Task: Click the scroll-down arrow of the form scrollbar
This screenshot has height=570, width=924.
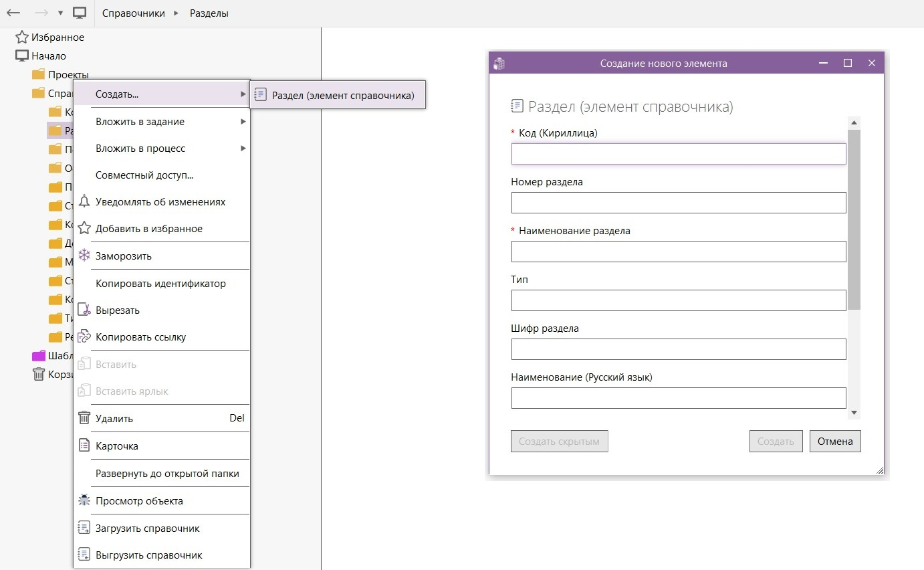Action: point(854,413)
